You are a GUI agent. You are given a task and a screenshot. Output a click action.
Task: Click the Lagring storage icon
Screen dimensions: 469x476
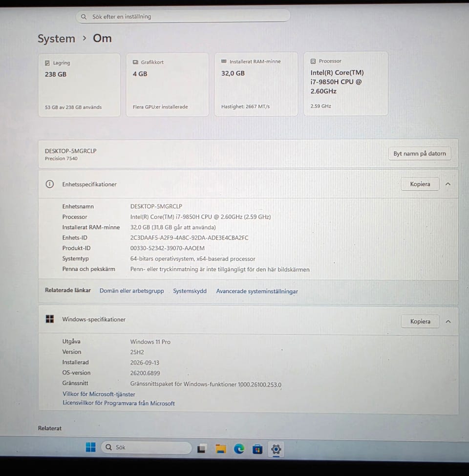pos(47,63)
